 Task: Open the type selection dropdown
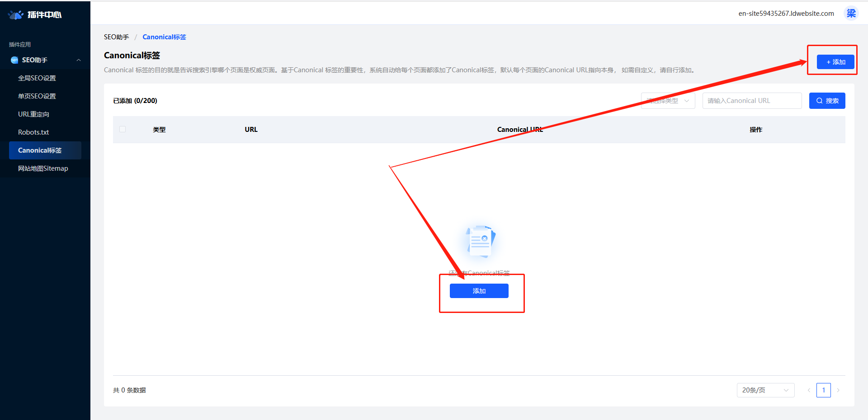coord(668,101)
